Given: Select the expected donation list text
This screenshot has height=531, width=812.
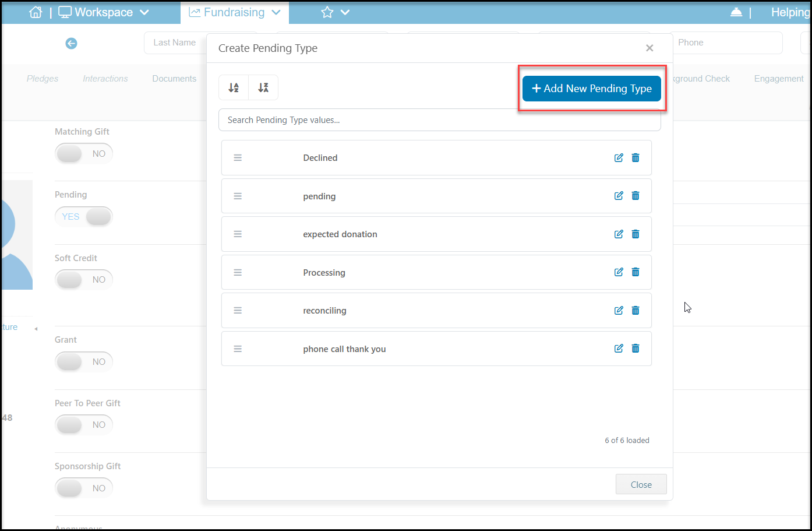Looking at the screenshot, I should 340,234.
